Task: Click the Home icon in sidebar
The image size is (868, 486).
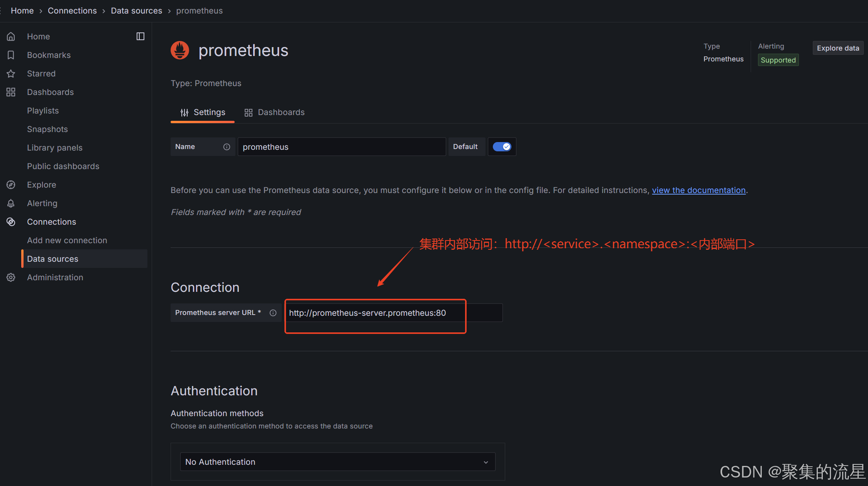Action: [x=11, y=36]
